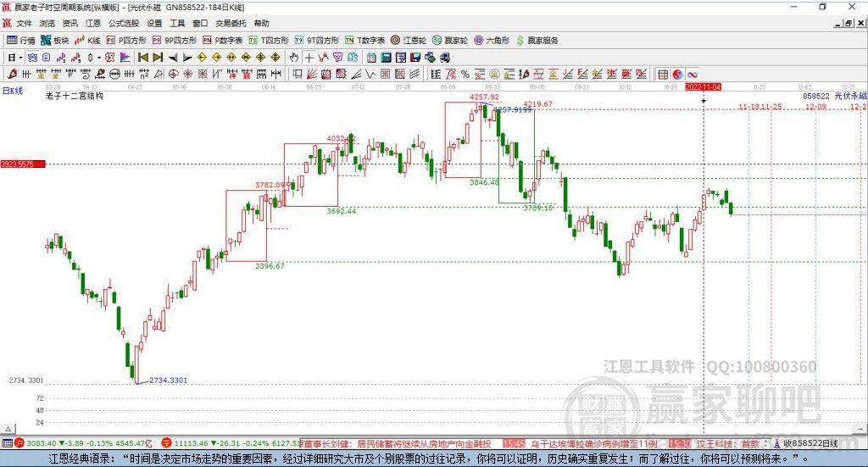Viewport: 868px width, 467px height.
Task: Open the T数字表 number table
Action: point(364,40)
